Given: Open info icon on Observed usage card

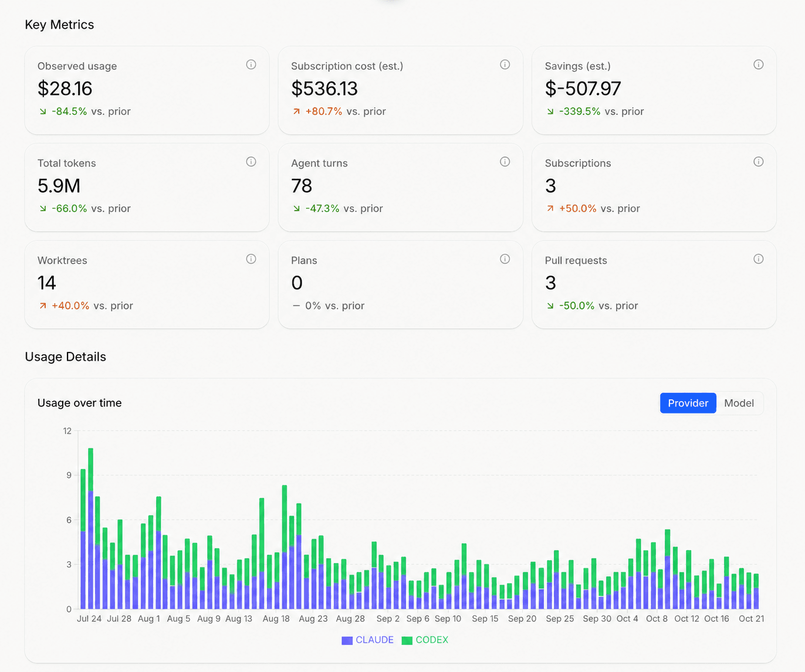Looking at the screenshot, I should pyautogui.click(x=251, y=65).
